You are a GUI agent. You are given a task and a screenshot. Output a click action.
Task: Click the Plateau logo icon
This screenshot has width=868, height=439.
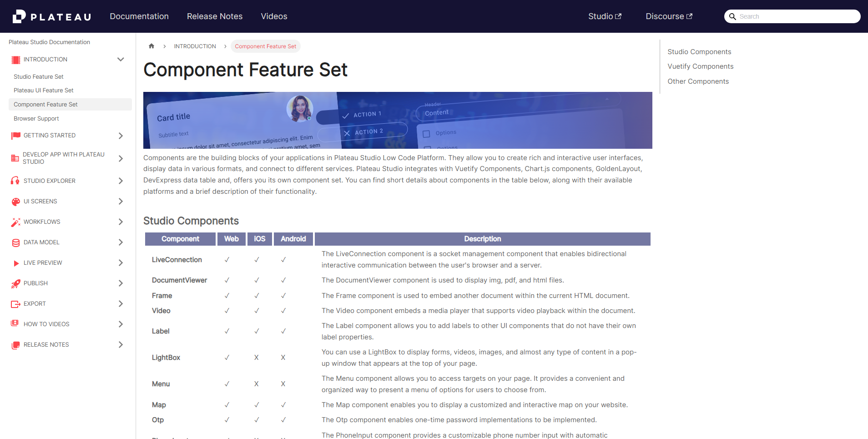(19, 16)
